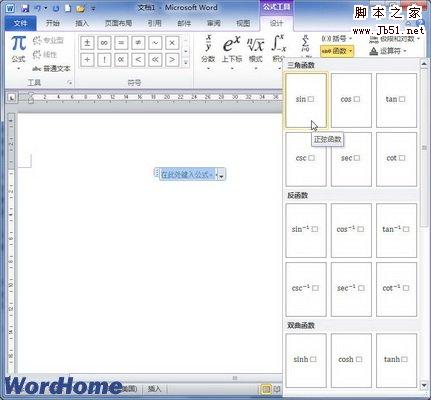This screenshot has height=400, width=431.
Task: Toggle 普通文本 normal text mode
Action: tap(51, 69)
